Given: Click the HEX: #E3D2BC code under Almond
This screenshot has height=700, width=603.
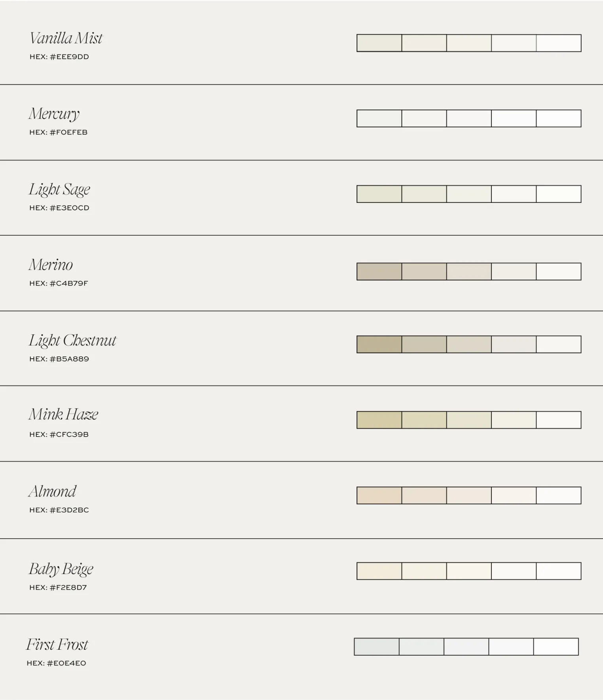Looking at the screenshot, I should [x=59, y=510].
